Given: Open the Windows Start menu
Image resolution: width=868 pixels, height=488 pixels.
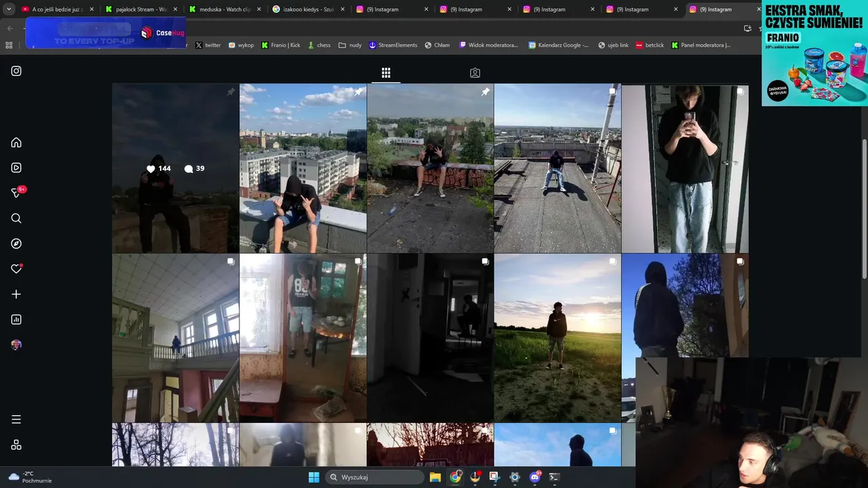Looking at the screenshot, I should point(314,477).
